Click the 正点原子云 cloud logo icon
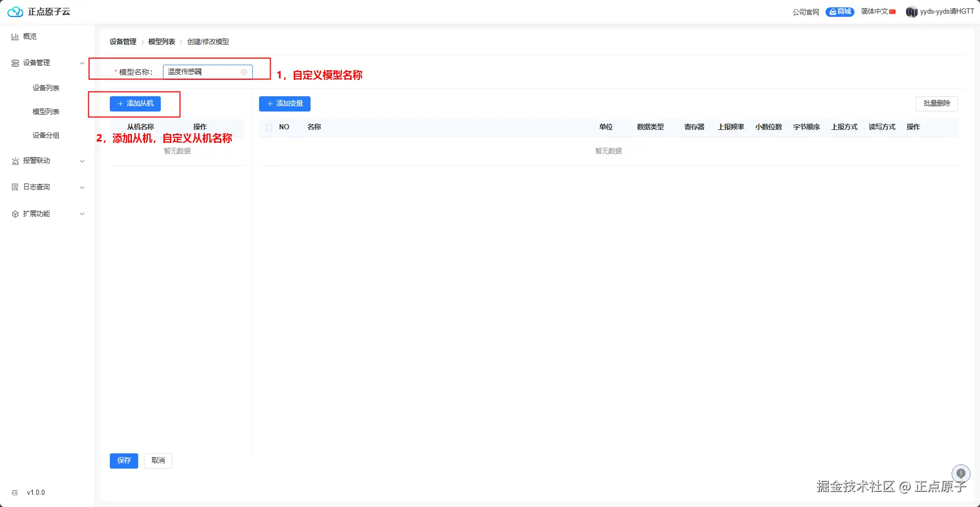The width and height of the screenshot is (980, 507). 15,12
